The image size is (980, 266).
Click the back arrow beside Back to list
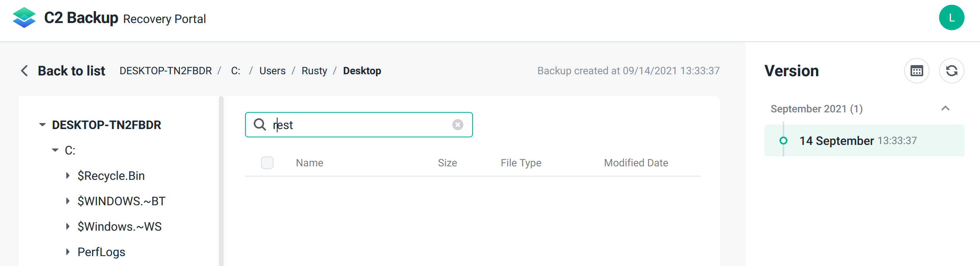click(24, 71)
